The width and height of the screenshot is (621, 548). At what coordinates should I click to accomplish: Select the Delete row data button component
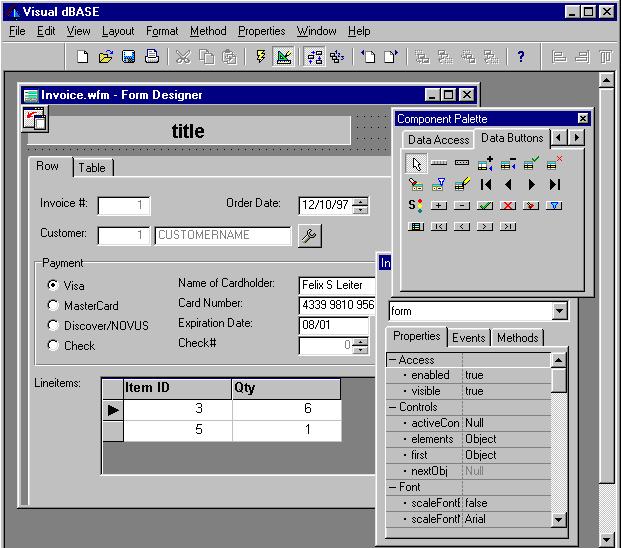point(508,164)
